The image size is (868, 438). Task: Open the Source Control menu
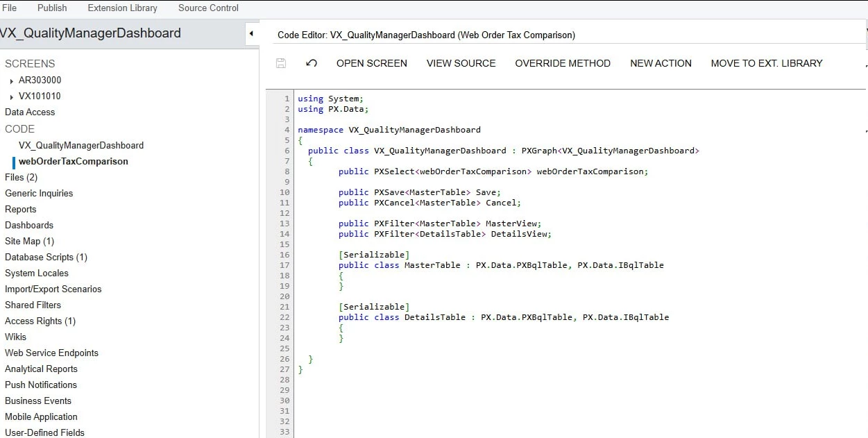pyautogui.click(x=207, y=8)
